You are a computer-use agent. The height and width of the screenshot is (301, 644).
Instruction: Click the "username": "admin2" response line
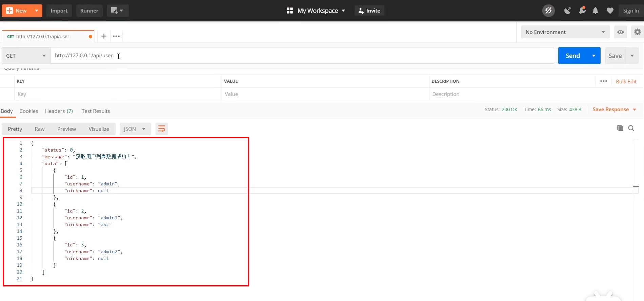(94, 252)
